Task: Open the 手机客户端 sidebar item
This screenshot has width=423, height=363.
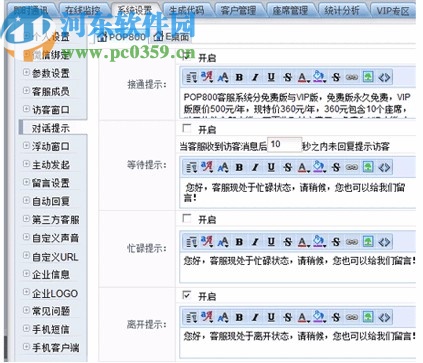Action: (55, 348)
